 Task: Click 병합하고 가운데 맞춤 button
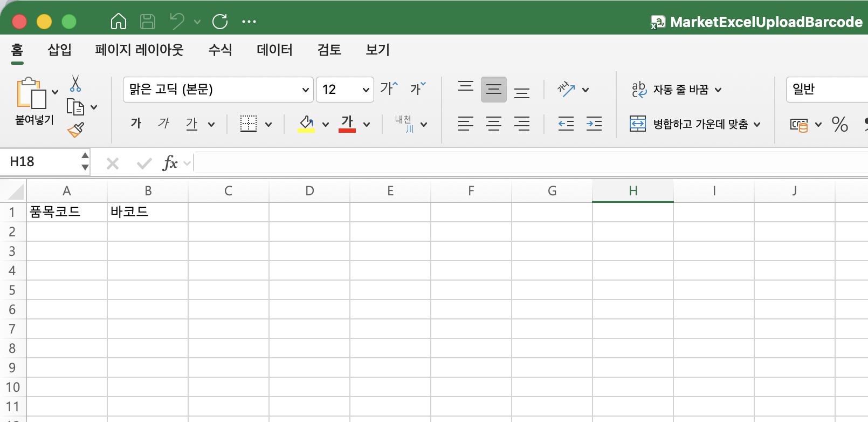coord(695,124)
